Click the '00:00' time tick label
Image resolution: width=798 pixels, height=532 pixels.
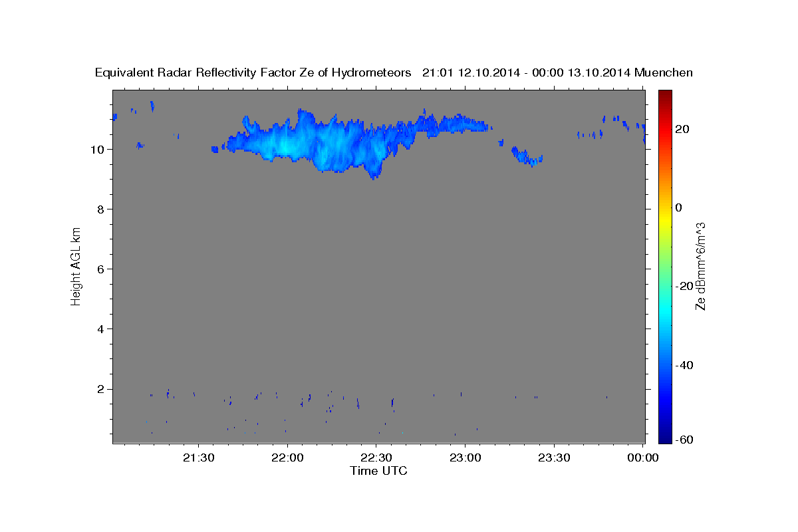click(643, 458)
